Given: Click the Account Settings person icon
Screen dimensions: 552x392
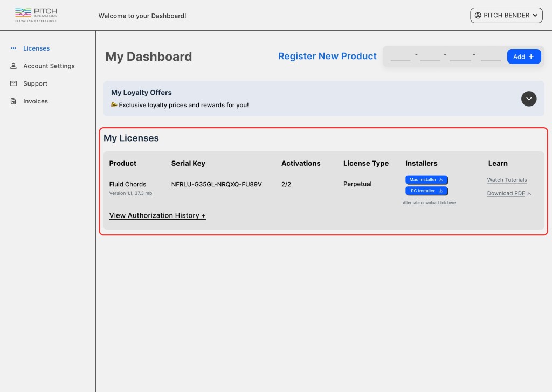Looking at the screenshot, I should 13,66.
